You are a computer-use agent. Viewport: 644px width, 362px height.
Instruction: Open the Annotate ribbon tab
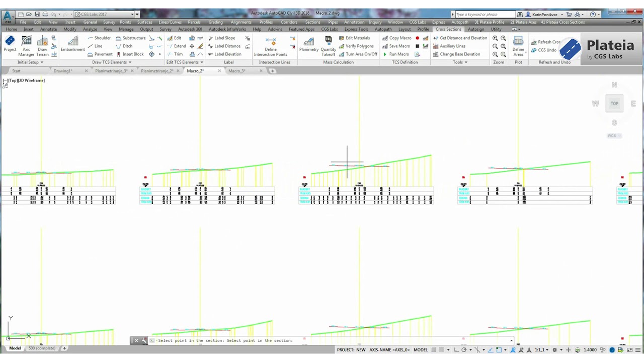point(48,29)
